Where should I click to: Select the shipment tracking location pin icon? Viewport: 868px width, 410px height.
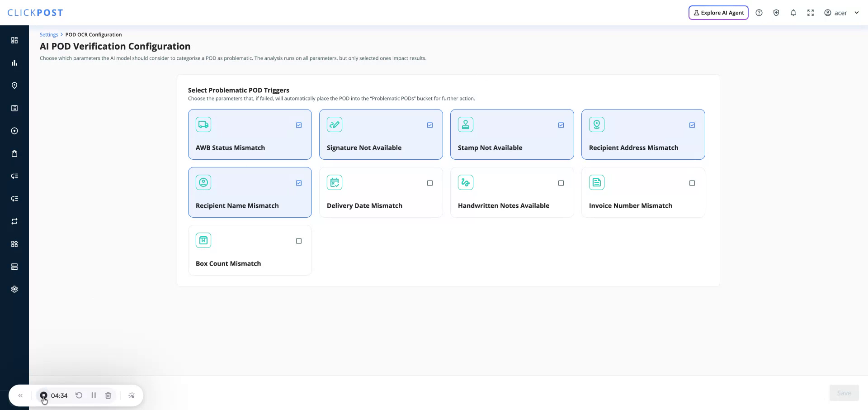[x=14, y=86]
